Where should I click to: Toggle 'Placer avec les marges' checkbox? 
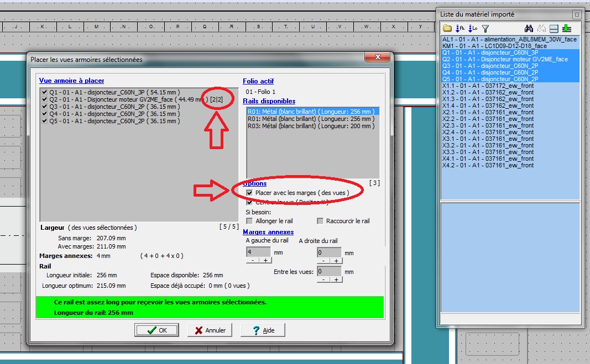[250, 193]
